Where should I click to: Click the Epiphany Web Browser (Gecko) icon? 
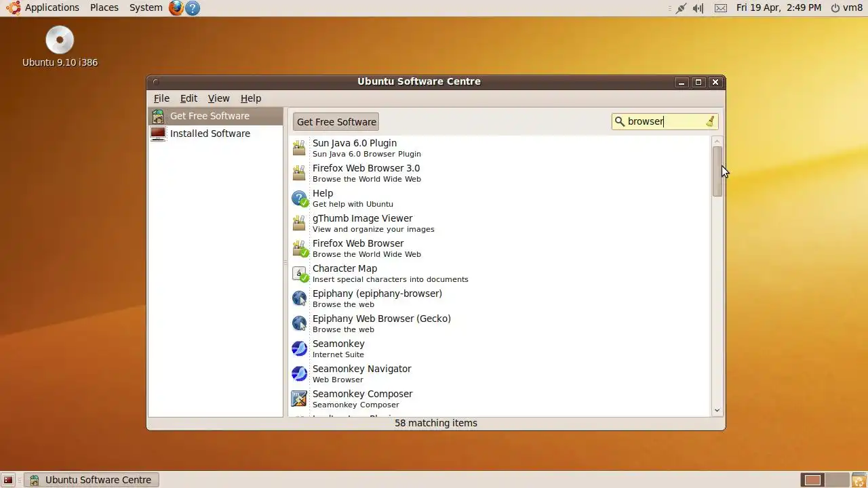(x=299, y=324)
